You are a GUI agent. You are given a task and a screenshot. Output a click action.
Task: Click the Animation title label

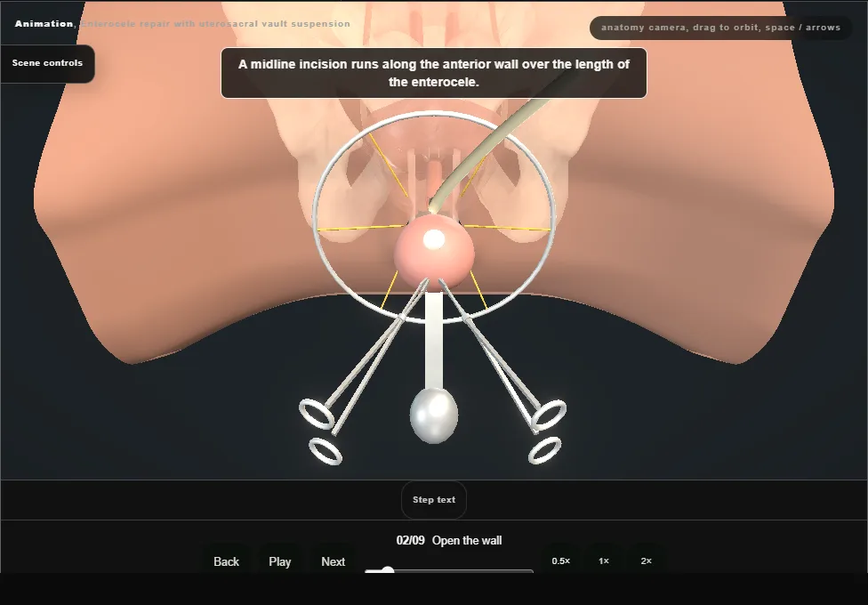click(44, 24)
